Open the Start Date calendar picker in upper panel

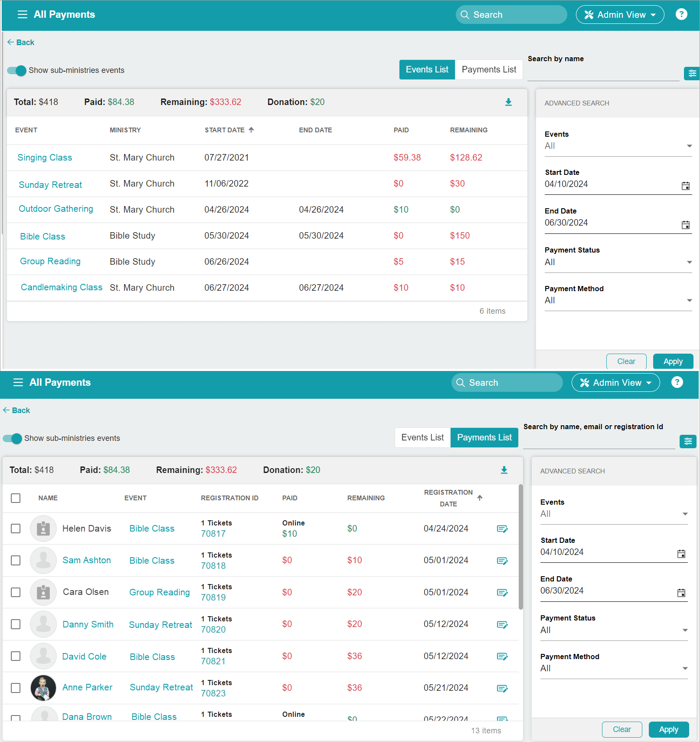pos(685,186)
